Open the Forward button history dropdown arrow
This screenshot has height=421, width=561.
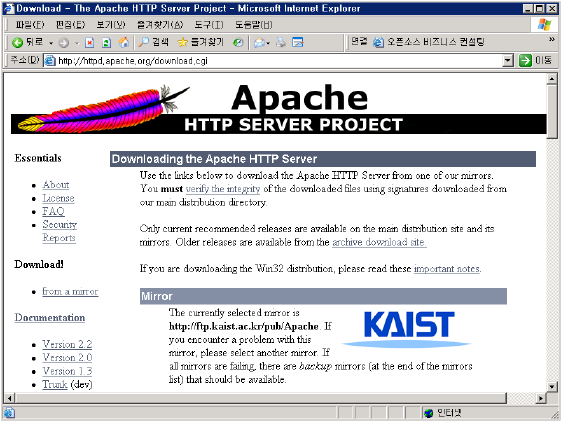point(77,43)
